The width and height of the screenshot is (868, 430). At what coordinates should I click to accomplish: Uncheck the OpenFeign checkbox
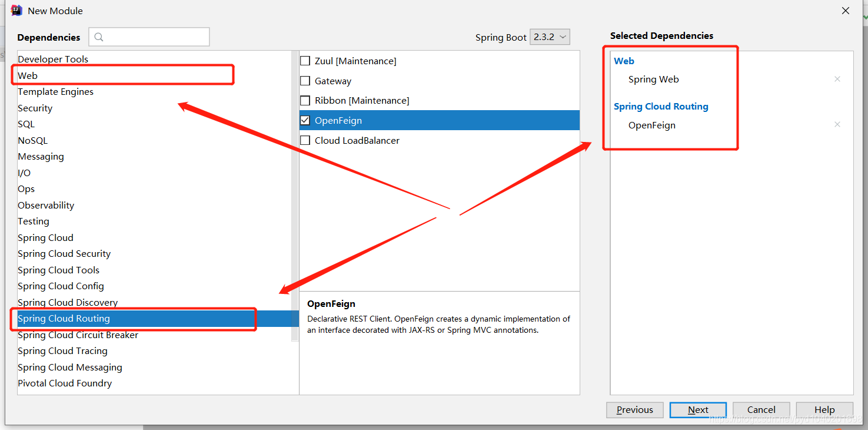click(x=305, y=120)
